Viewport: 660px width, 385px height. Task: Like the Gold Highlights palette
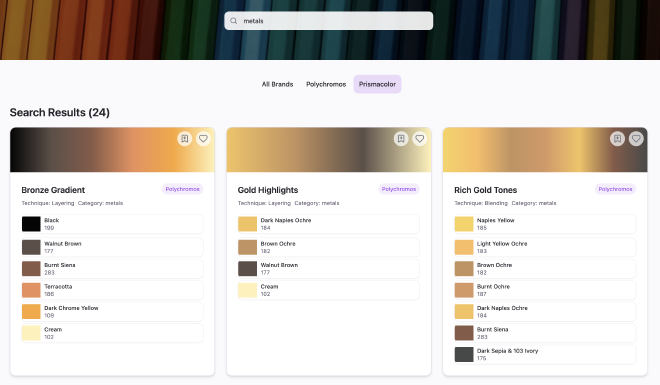(x=420, y=138)
